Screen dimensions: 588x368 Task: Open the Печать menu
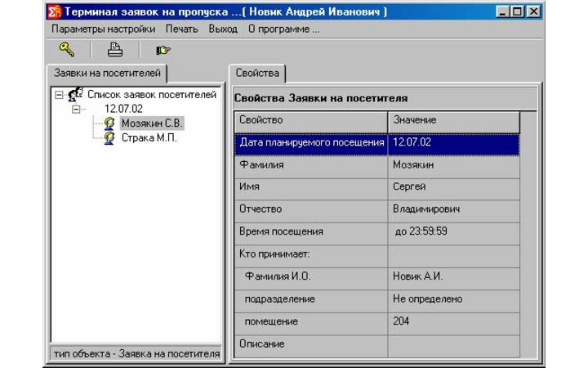(182, 29)
